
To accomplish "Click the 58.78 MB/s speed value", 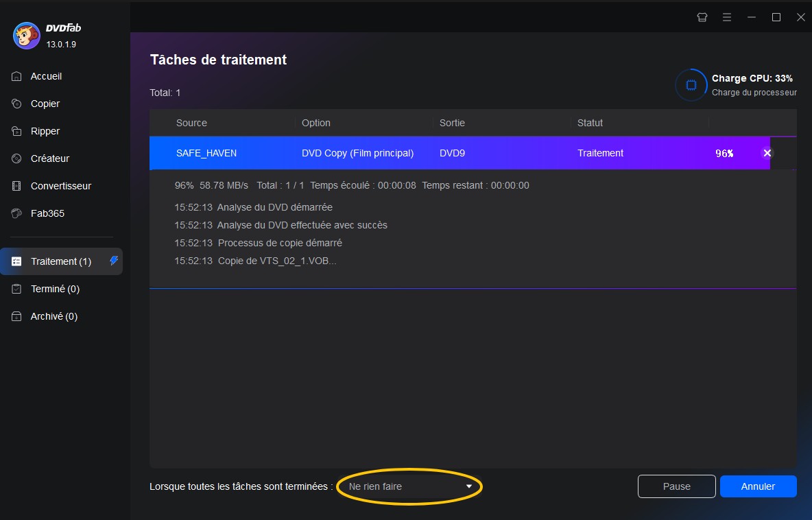I will 224,185.
